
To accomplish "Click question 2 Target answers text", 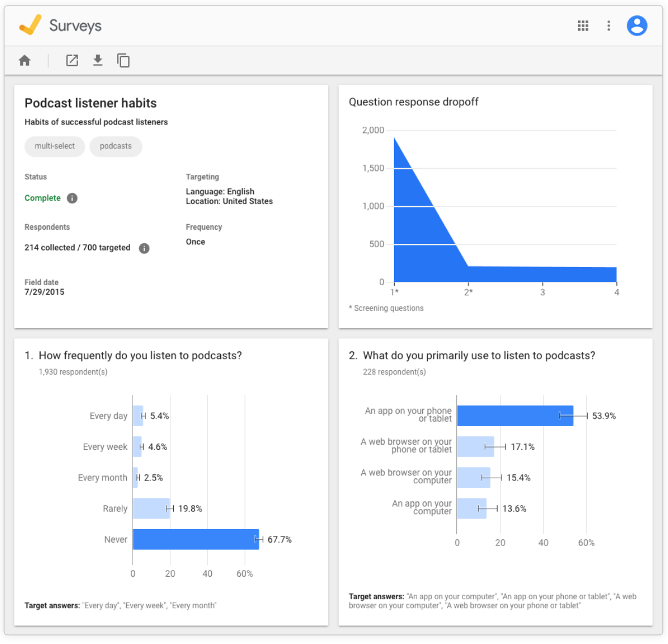I will tap(493, 601).
